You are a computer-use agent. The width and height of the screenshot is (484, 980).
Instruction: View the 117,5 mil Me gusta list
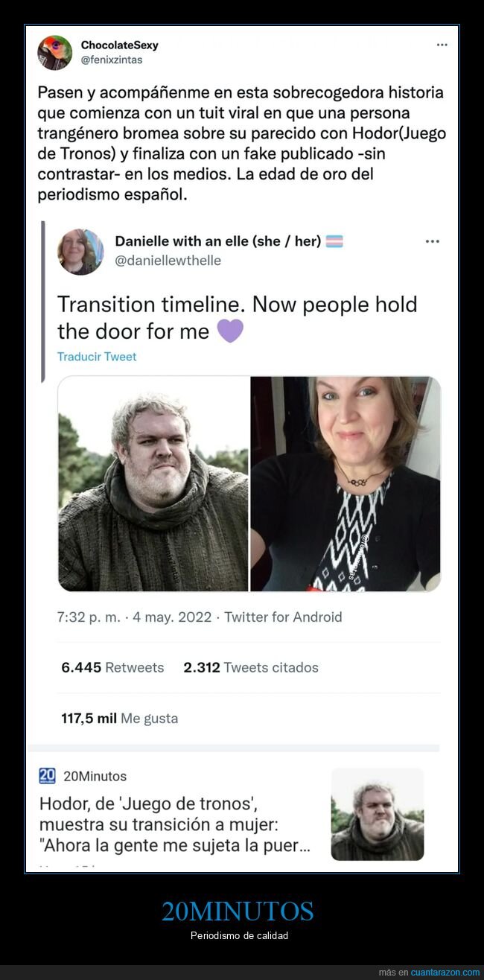[119, 719]
